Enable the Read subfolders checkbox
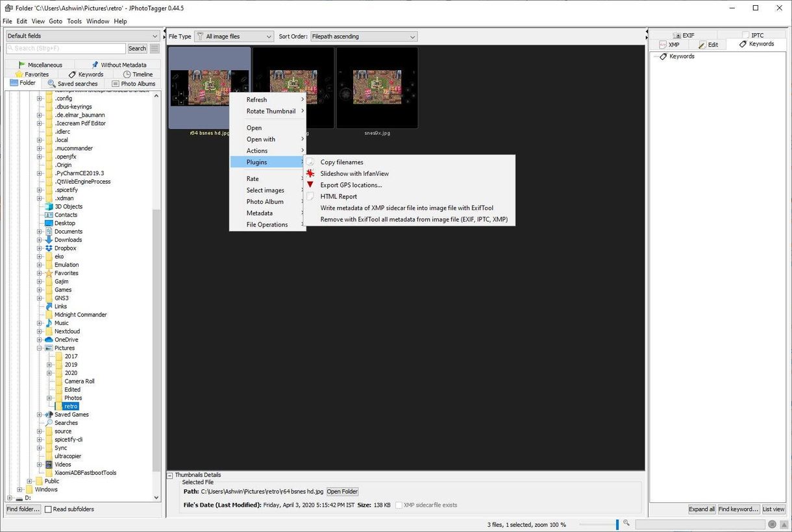The image size is (792, 532). click(48, 509)
